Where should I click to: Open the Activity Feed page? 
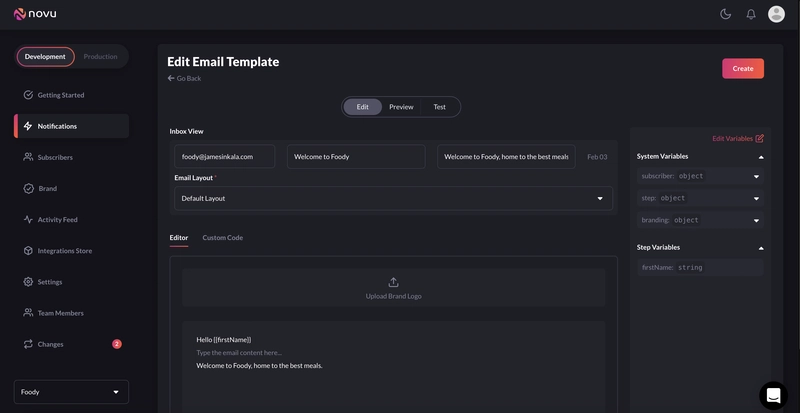click(57, 220)
